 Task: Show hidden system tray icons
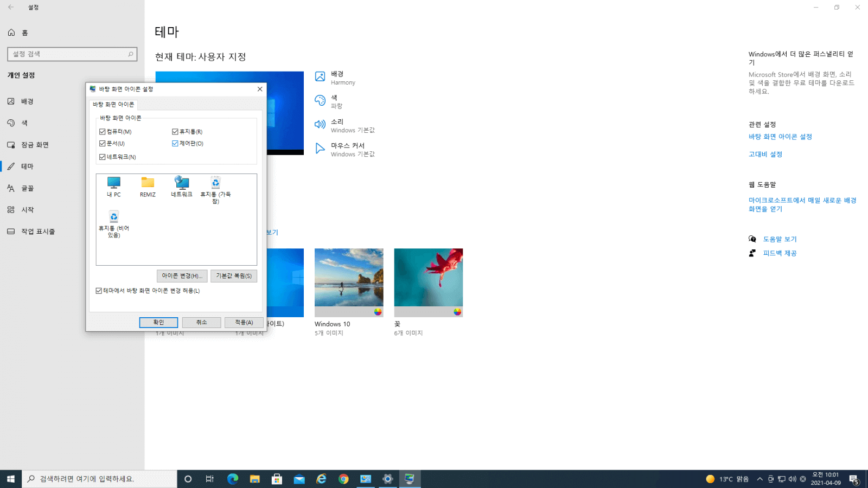coord(759,479)
